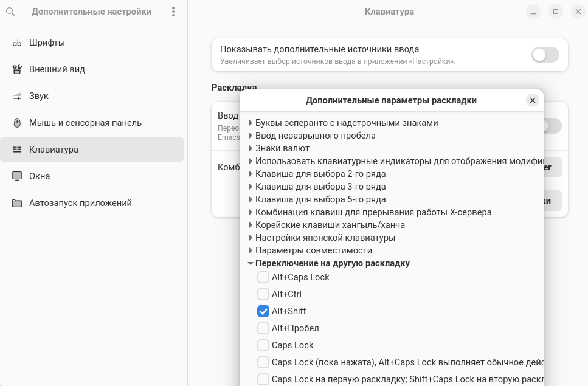Viewport: 588px width, 386px height.
Task: Open the three-dot main menu
Action: tap(173, 12)
